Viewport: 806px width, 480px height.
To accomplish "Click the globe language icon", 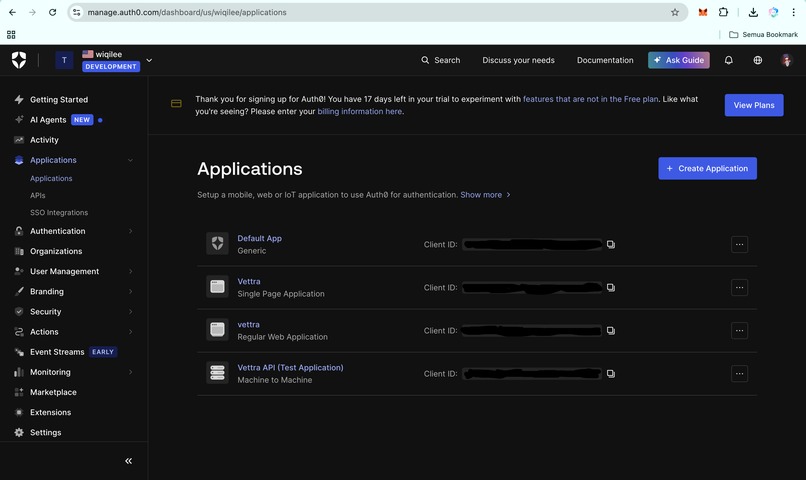I will click(x=758, y=60).
